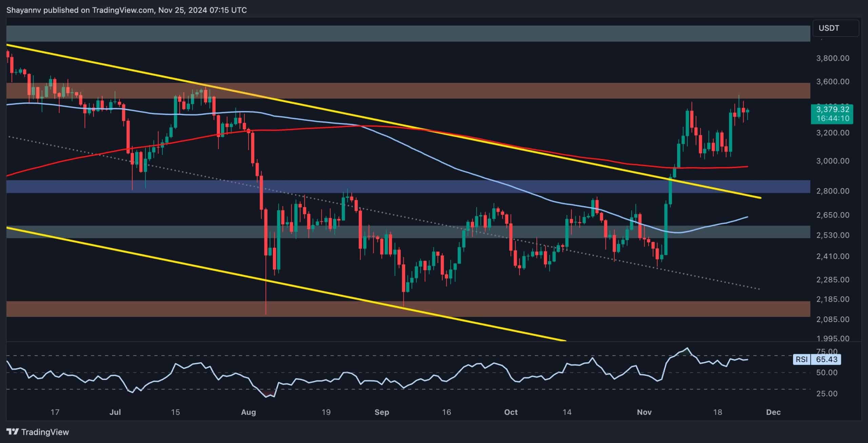Screen dimensions: 868x443
Task: Click the 3,800.00 price axis label
Action: (832, 58)
